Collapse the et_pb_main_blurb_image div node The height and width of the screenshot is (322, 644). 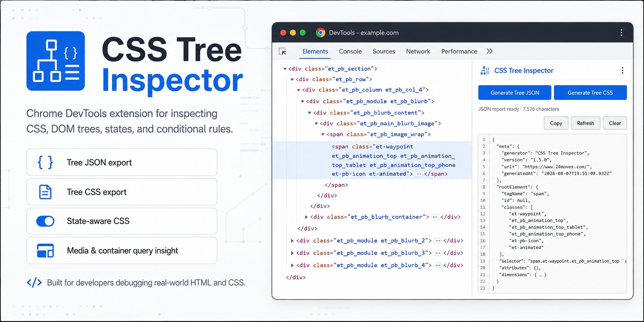[x=316, y=123]
